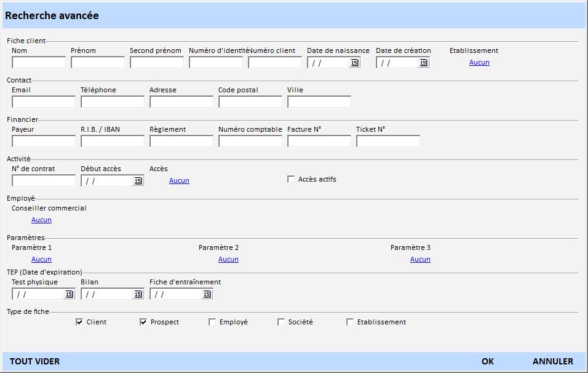Click into the Fiche d'entraînement date field
The width and height of the screenshot is (588, 373).
pyautogui.click(x=177, y=294)
